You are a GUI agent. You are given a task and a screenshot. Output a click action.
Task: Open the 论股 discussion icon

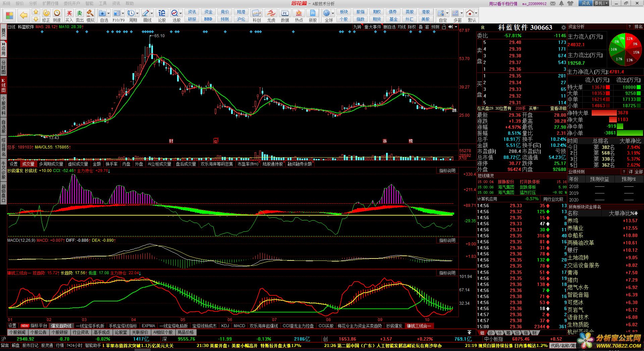162,13
